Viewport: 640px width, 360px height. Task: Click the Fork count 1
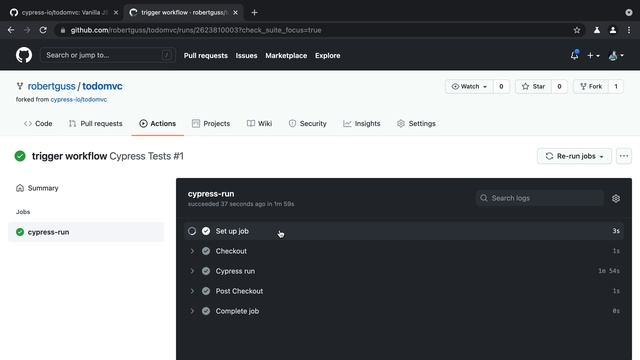coord(616,87)
